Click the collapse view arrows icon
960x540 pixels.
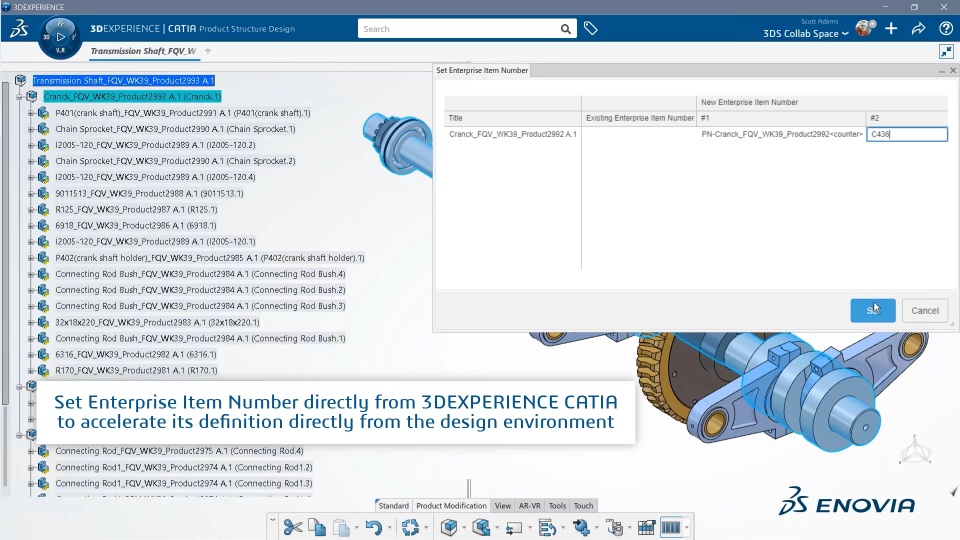(947, 51)
